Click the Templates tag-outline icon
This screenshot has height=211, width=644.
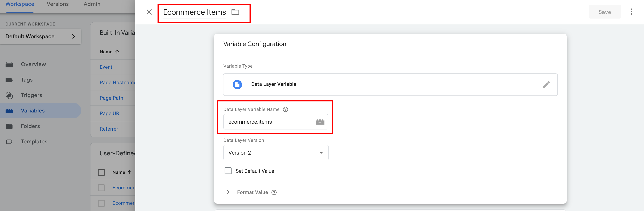pyautogui.click(x=9, y=142)
